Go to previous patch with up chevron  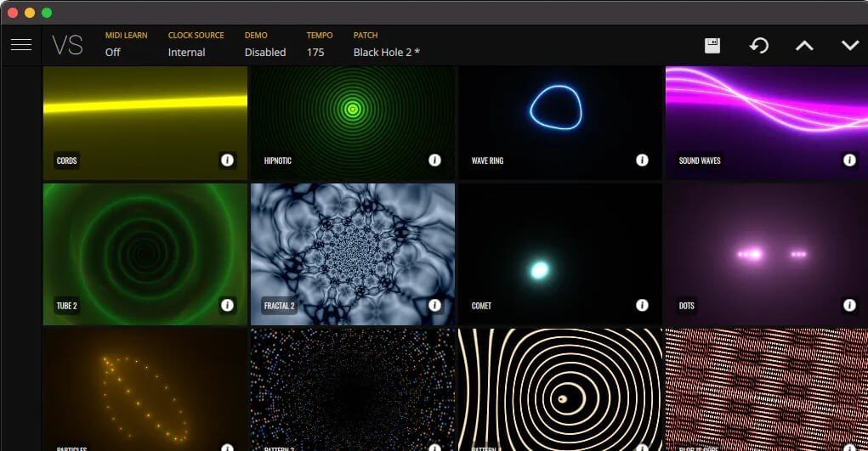(x=804, y=46)
